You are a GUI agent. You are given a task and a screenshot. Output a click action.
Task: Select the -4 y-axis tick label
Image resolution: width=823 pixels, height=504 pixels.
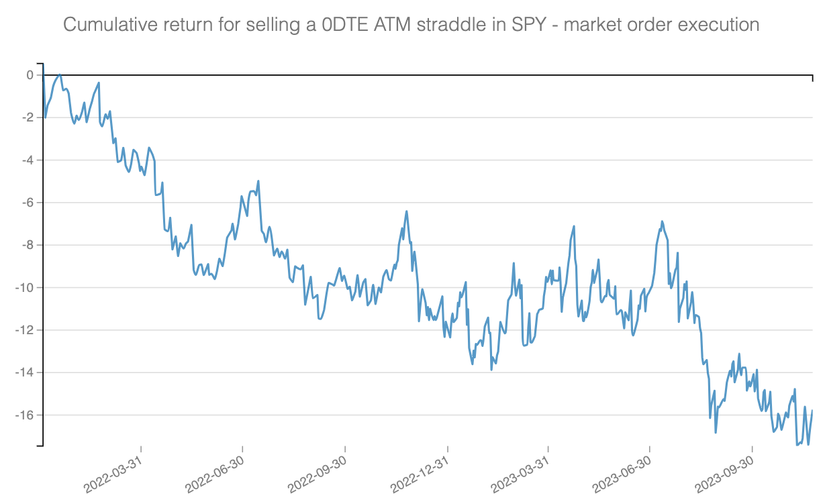[x=27, y=160]
